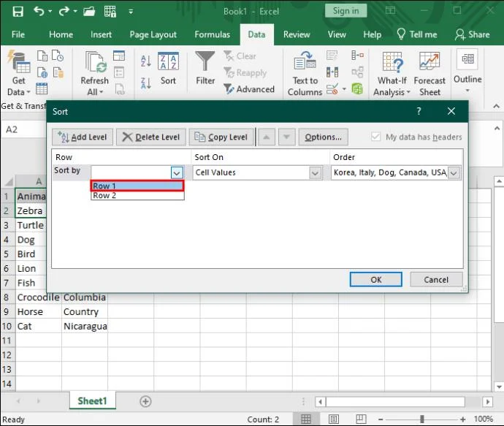Expand the Sort On dropdown
The image size is (504, 426).
point(316,173)
